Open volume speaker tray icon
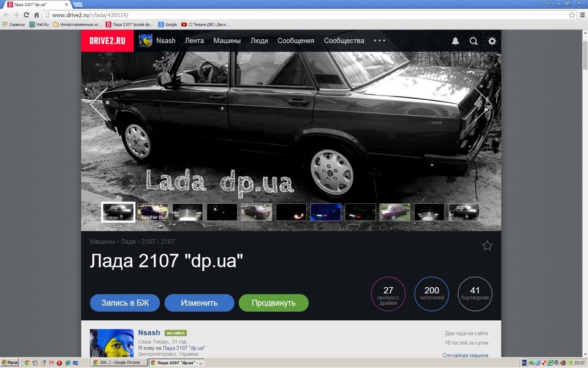The height and width of the screenshot is (368, 588). [x=563, y=362]
